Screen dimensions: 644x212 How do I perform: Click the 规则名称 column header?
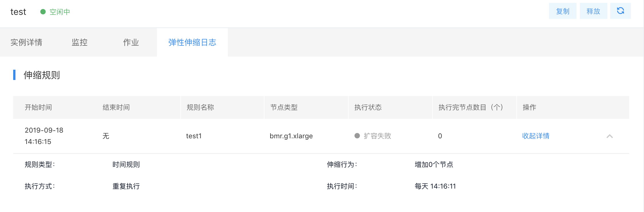click(200, 107)
